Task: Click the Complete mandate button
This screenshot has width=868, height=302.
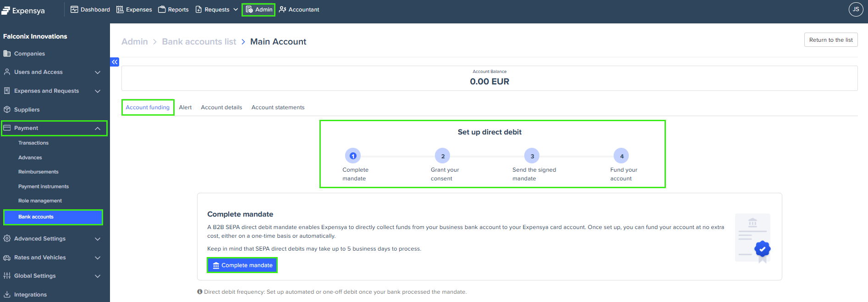Action: pyautogui.click(x=242, y=265)
